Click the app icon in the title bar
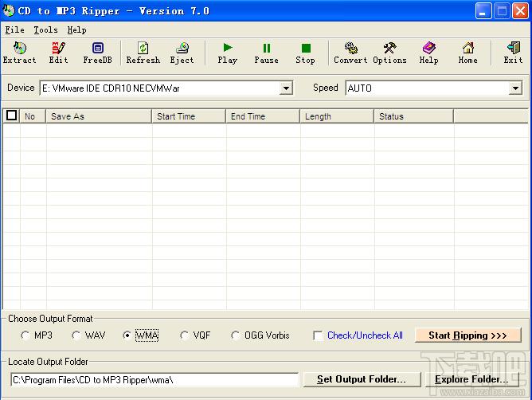Image resolution: width=532 pixels, height=400 pixels. 9,11
